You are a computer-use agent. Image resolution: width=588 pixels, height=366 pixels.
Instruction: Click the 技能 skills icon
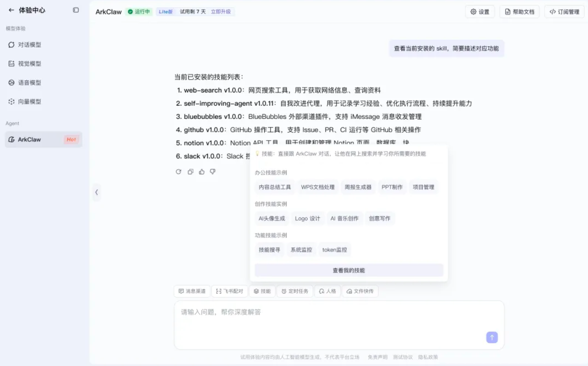pyautogui.click(x=262, y=291)
